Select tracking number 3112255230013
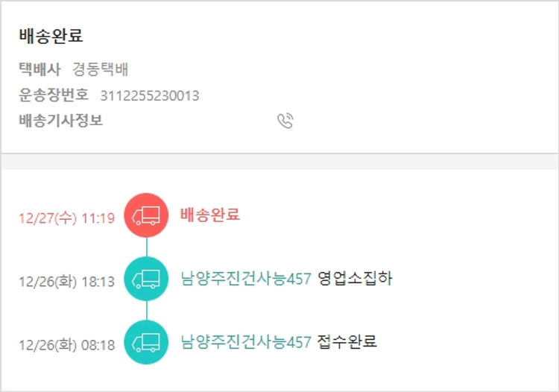This screenshot has width=559, height=392. pyautogui.click(x=149, y=95)
